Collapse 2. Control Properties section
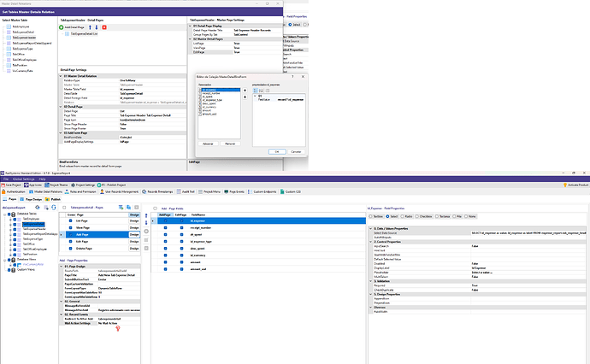The width and height of the screenshot is (590, 364). [x=370, y=242]
